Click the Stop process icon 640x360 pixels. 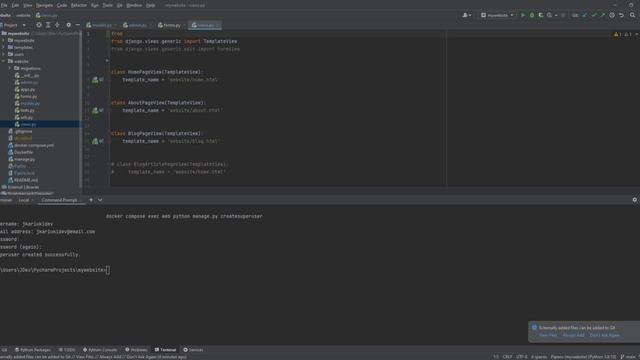[x=563, y=15]
